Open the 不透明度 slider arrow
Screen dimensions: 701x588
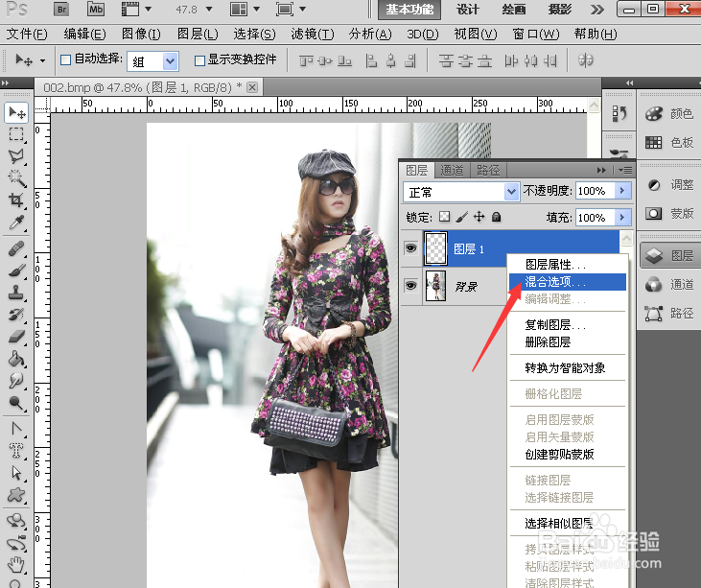point(622,191)
